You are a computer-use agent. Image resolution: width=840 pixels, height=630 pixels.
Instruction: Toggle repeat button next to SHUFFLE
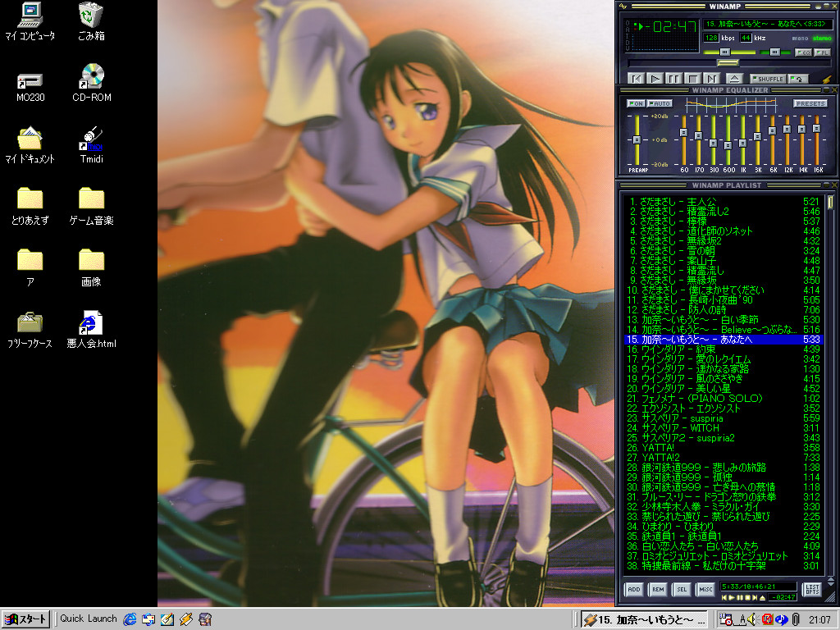coord(797,79)
